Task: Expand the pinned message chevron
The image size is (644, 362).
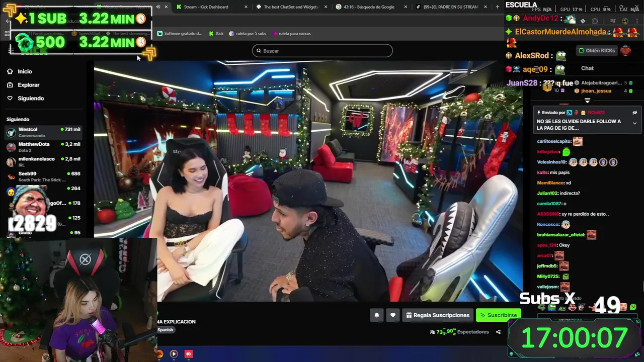Action: [x=634, y=123]
